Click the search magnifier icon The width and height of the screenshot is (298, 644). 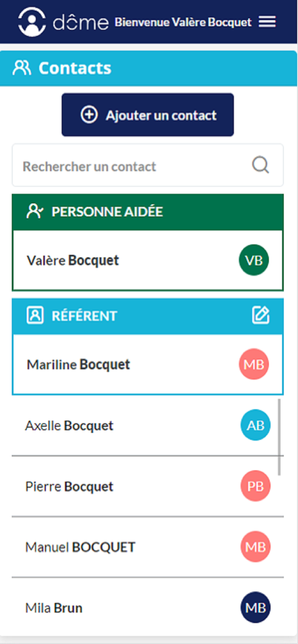tap(260, 166)
